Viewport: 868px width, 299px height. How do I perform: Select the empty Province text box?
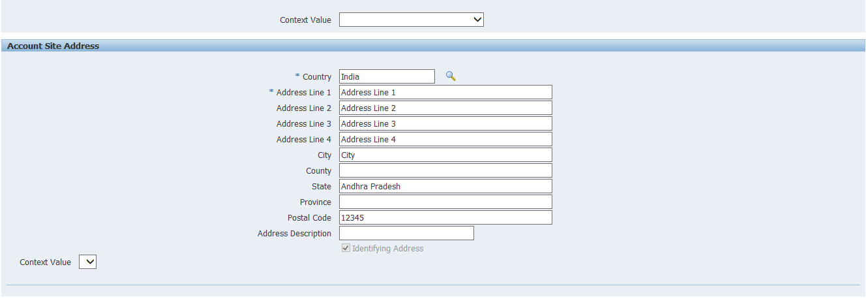tap(445, 202)
